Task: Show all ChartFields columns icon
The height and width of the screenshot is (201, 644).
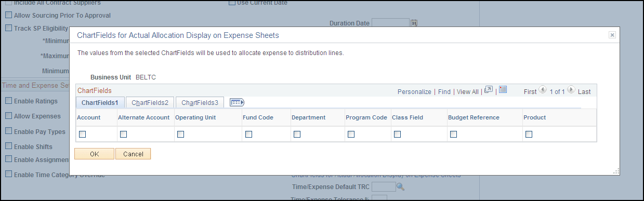Action: click(237, 102)
